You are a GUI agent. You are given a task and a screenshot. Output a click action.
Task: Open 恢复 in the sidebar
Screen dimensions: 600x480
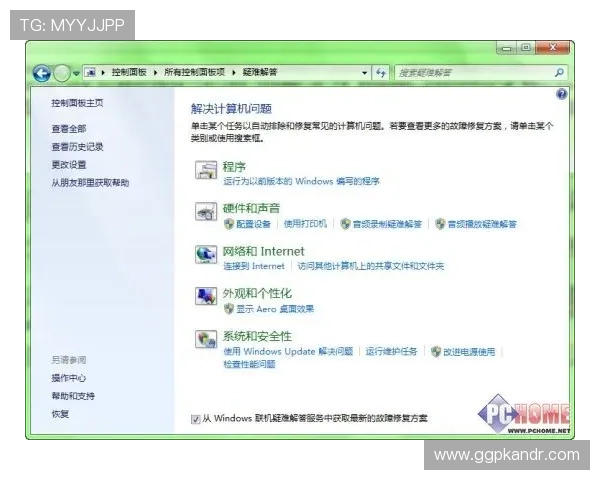60,414
